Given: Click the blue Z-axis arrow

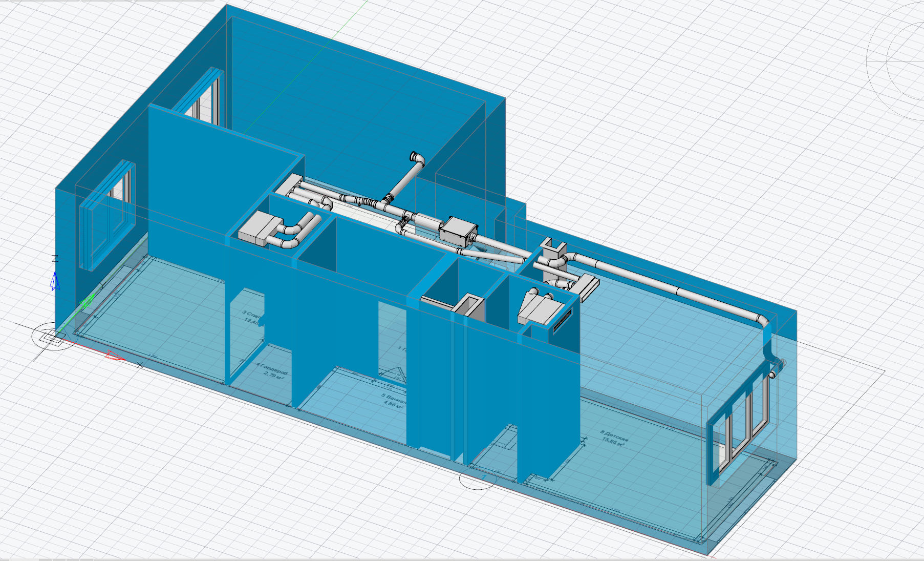Looking at the screenshot, I should [55, 281].
